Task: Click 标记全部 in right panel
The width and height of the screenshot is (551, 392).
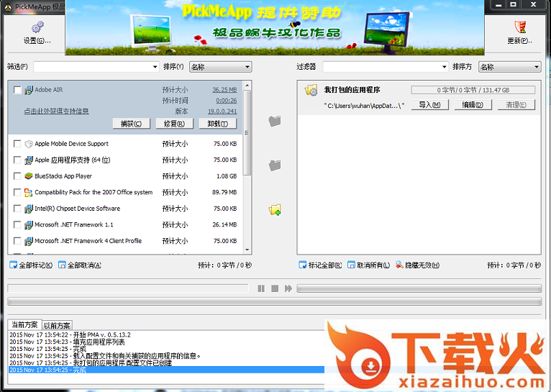Action: 320,265
